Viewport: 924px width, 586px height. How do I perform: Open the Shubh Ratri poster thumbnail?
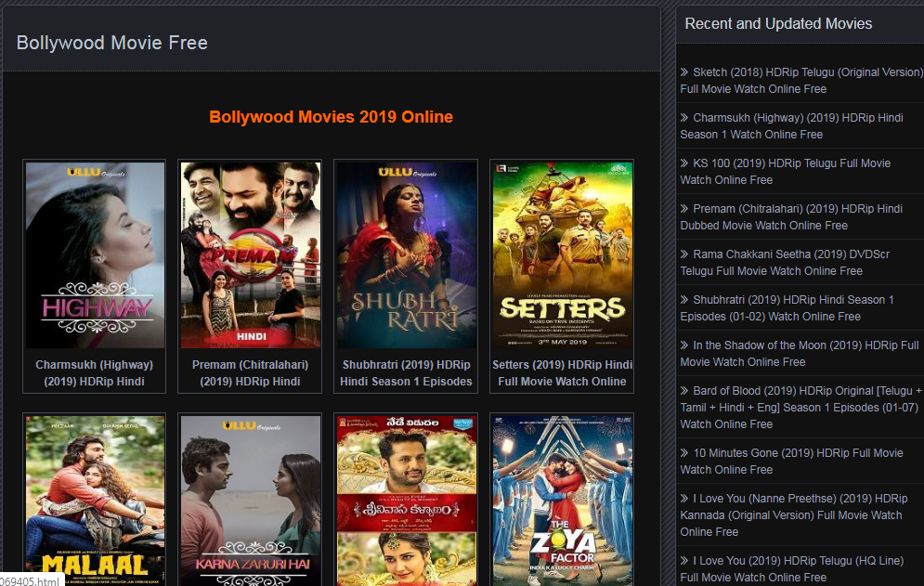407,254
